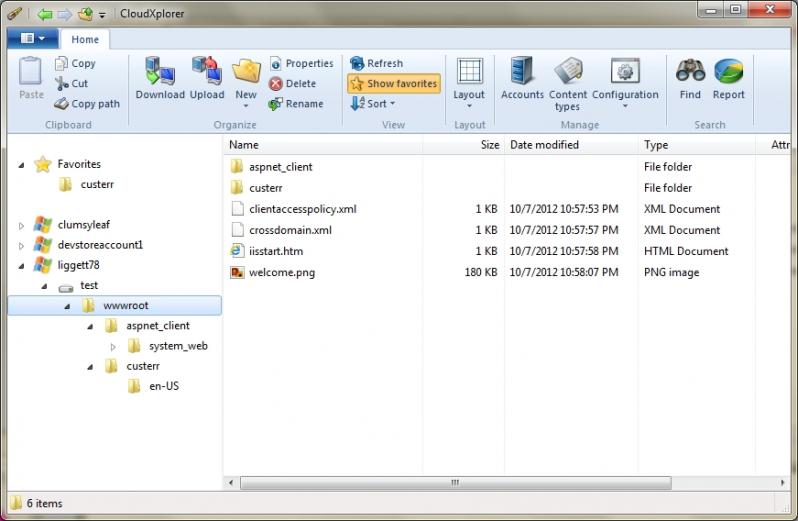Screen dimensions: 798x521
Task: Expand the devstoreaccount1 node
Action: pos(21,246)
